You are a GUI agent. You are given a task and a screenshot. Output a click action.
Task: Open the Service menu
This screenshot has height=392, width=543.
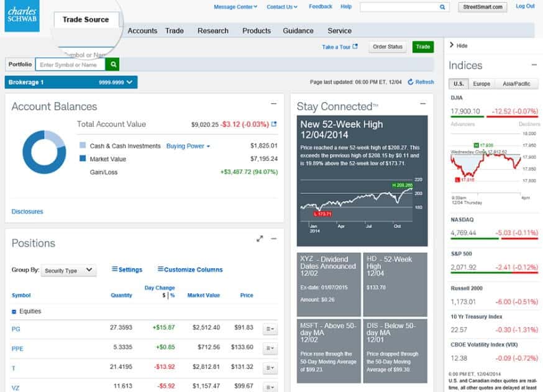click(x=339, y=31)
